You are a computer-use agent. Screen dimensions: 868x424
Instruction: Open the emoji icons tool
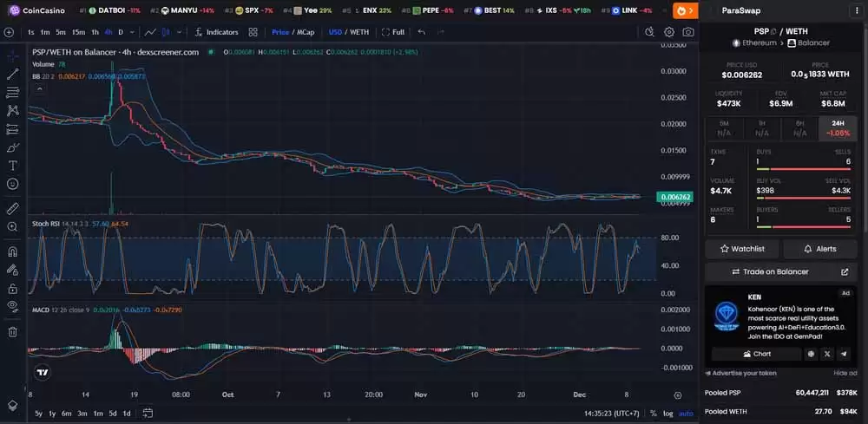13,184
